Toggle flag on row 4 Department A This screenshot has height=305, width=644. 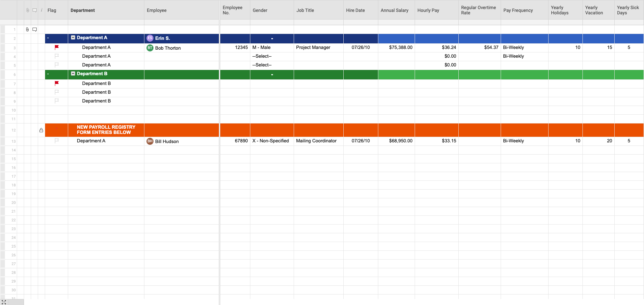[57, 56]
